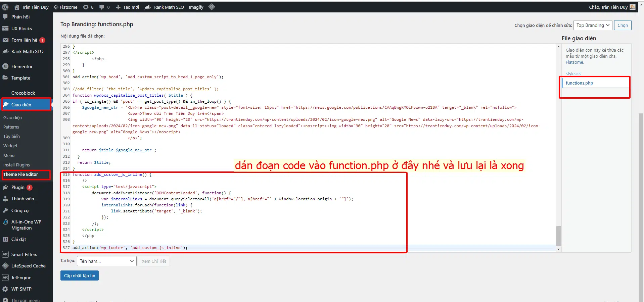Image resolution: width=644 pixels, height=302 pixels.
Task: Click the diamond icon after Imagify
Action: [212, 7]
